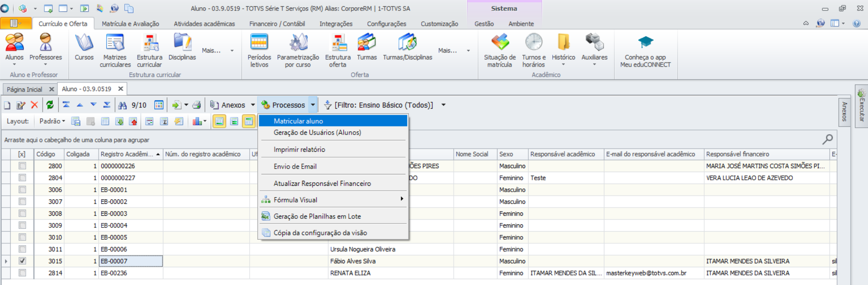Check the box for row code 3007

pos(22,201)
